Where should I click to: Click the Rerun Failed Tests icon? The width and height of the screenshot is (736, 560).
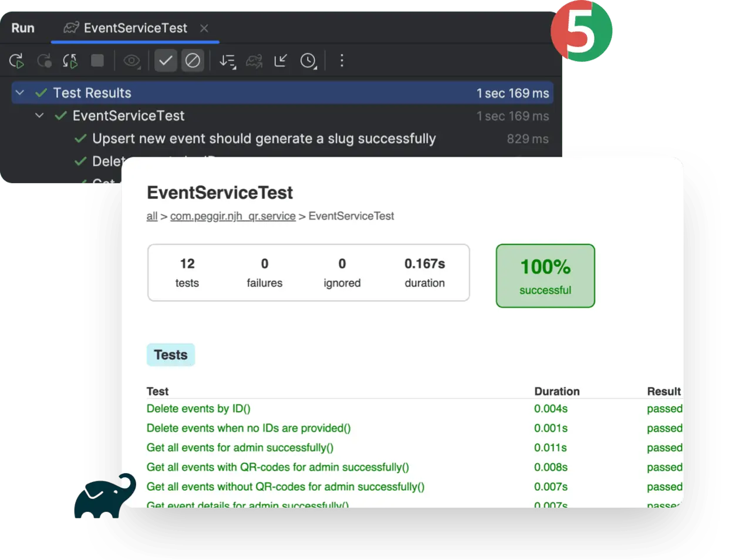coord(45,60)
